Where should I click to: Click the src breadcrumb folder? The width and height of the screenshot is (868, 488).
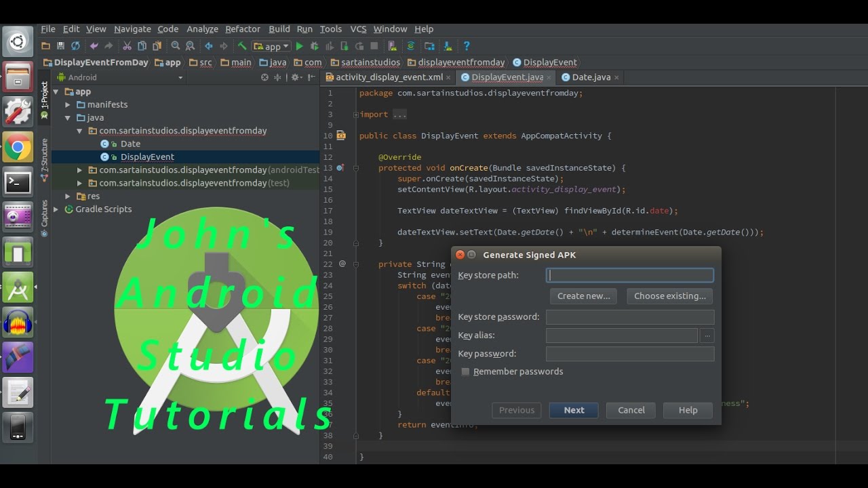coord(201,62)
